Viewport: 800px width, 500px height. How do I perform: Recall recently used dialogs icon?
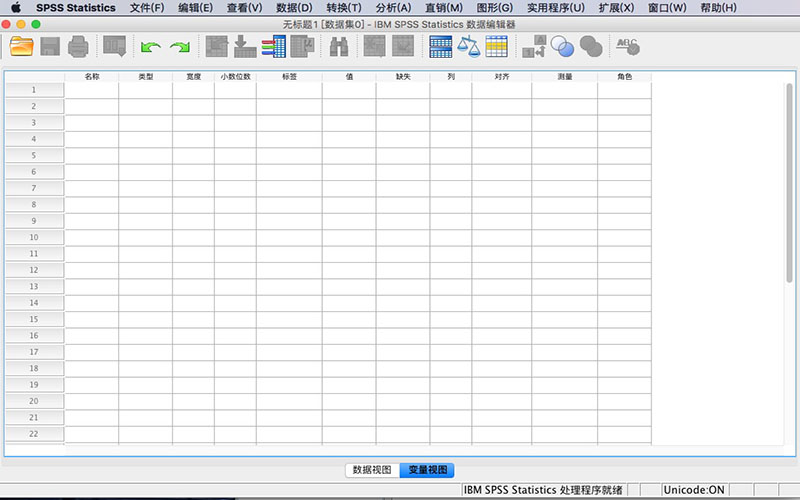(x=114, y=46)
